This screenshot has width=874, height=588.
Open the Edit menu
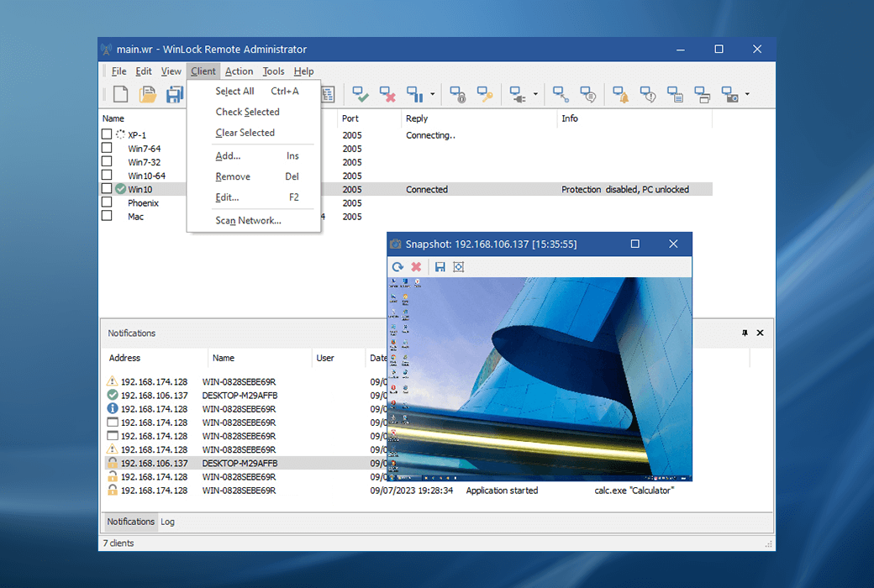tap(143, 71)
